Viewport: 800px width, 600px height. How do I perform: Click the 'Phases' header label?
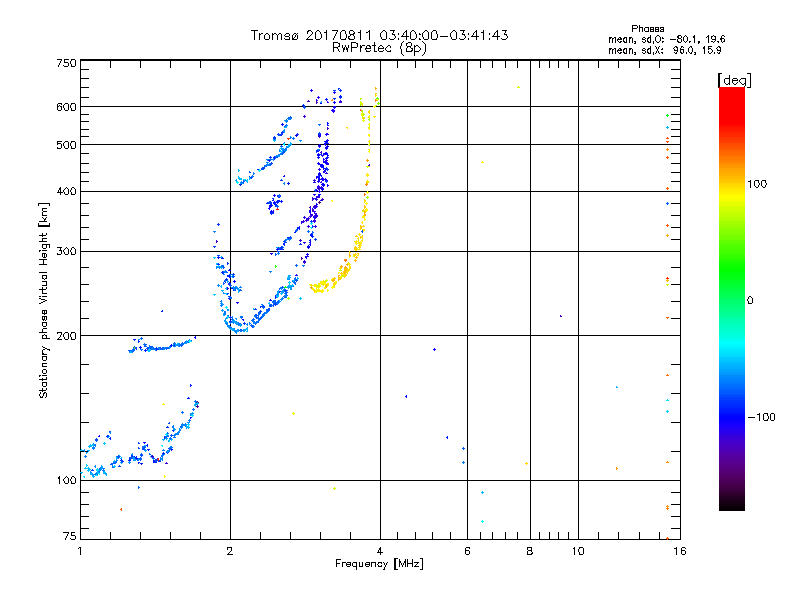click(x=647, y=29)
